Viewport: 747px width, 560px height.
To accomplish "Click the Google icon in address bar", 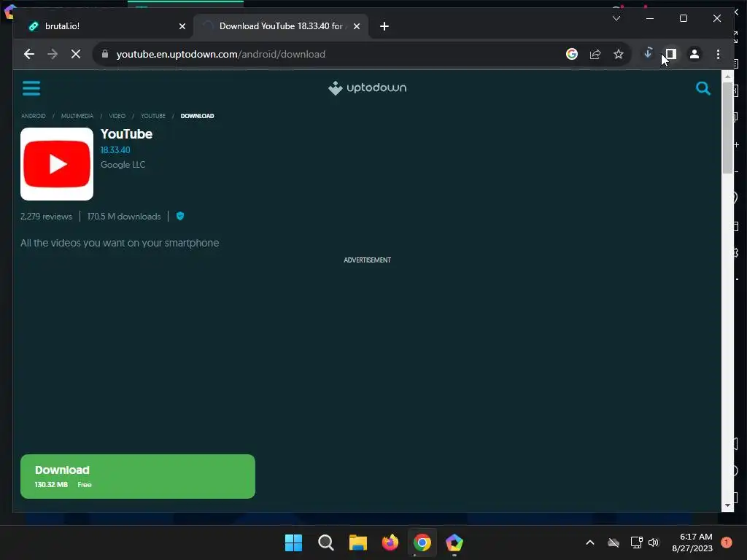I will pyautogui.click(x=572, y=54).
